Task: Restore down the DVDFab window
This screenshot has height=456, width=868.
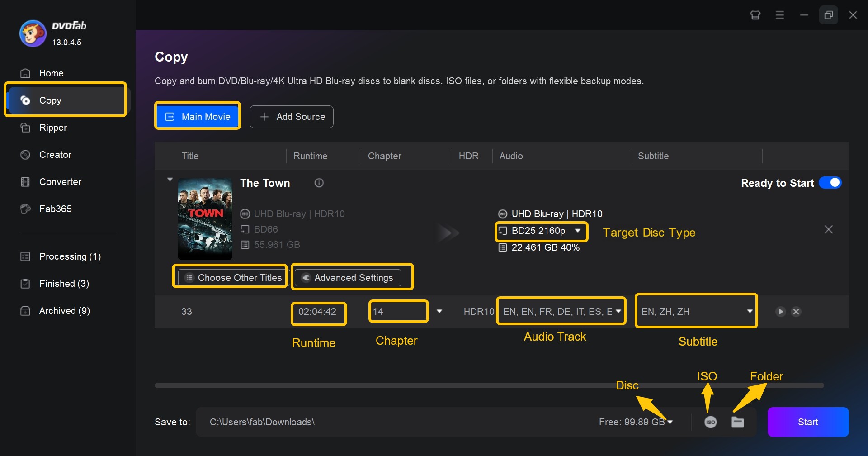Action: [829, 15]
